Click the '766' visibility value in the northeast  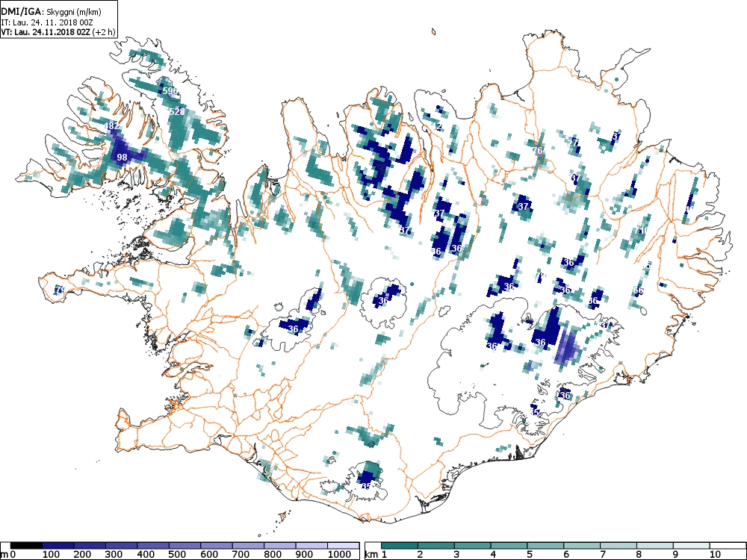click(x=539, y=151)
